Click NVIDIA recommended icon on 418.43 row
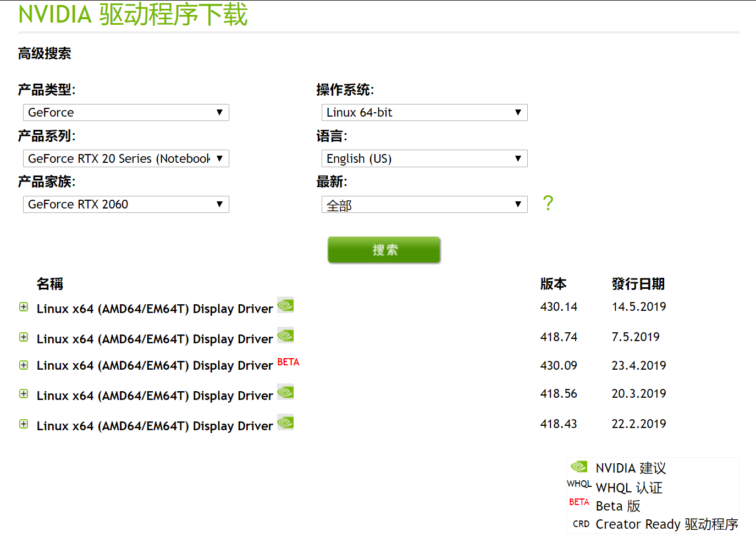756x543 pixels. click(x=285, y=423)
